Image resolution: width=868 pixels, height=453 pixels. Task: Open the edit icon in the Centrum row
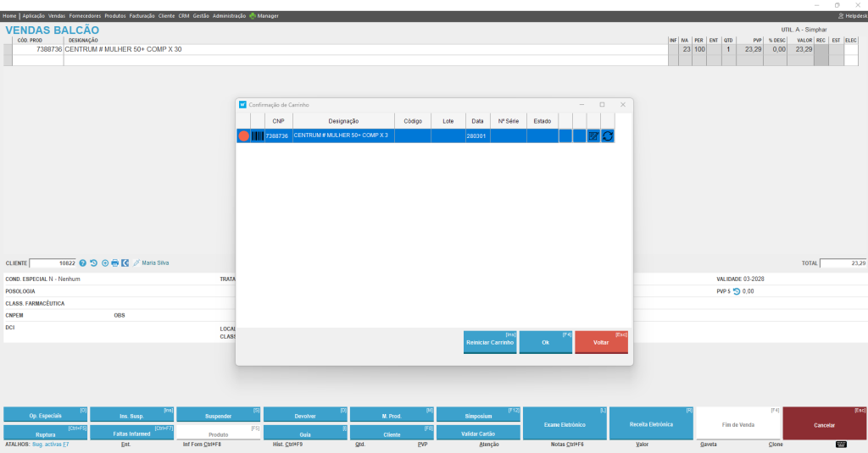coord(593,135)
